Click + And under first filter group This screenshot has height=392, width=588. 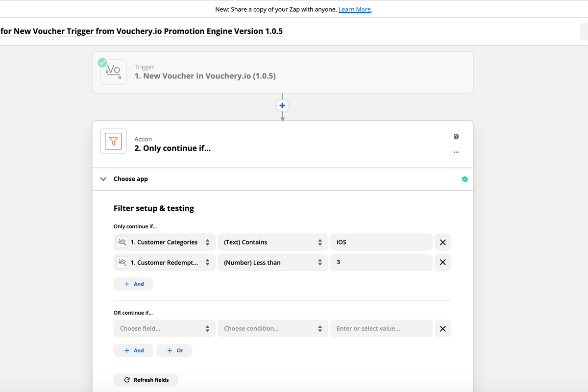(133, 284)
